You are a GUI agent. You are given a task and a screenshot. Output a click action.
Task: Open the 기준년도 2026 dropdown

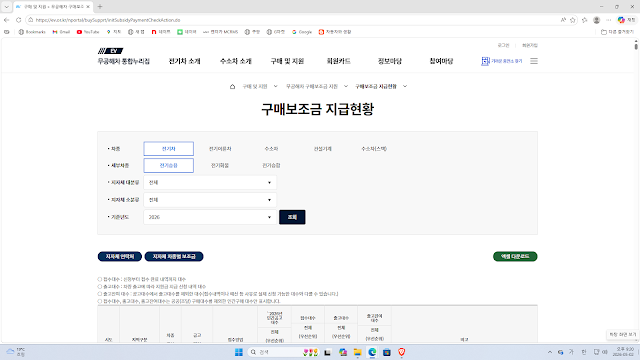210,217
